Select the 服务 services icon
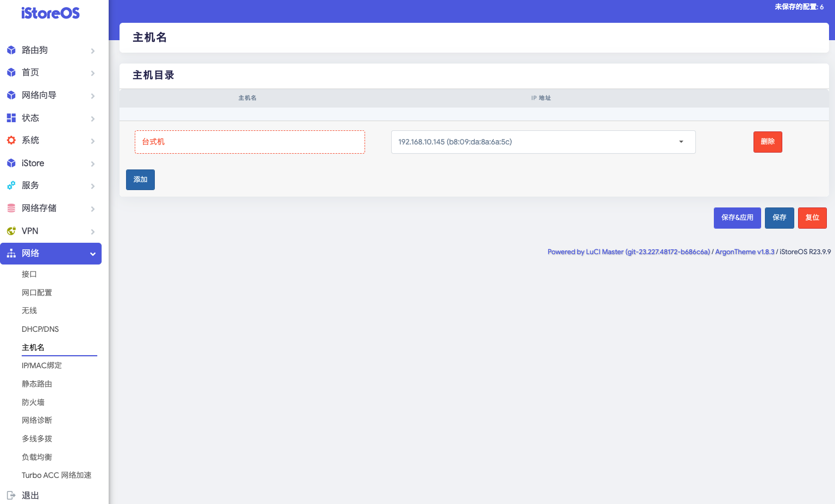 (11, 185)
